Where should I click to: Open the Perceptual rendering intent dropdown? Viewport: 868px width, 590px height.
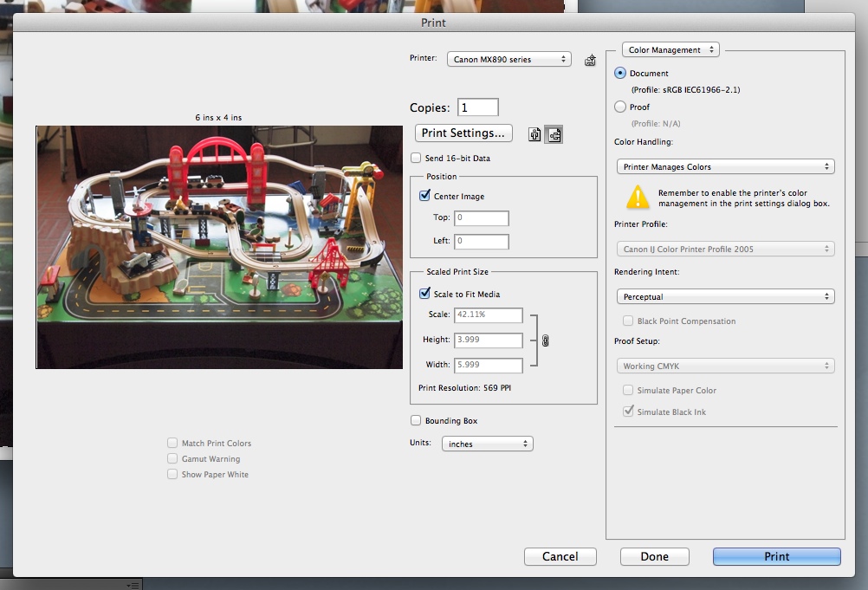point(727,296)
